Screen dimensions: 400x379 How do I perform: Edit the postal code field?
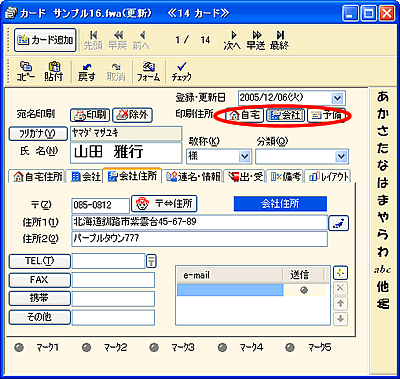click(100, 205)
